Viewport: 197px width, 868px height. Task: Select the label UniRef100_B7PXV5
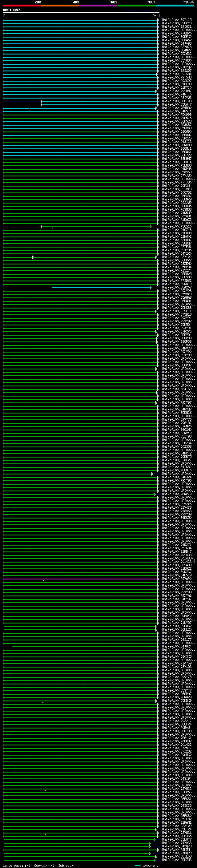(176, 331)
